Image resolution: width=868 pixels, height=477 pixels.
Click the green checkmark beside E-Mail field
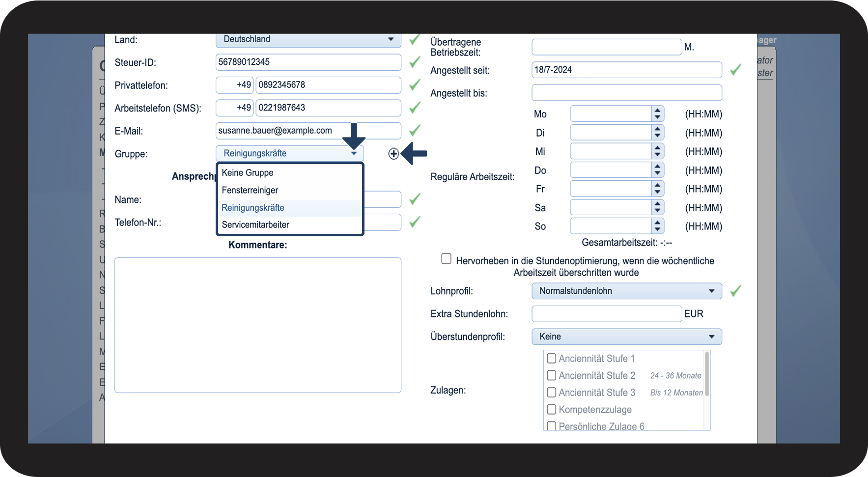[415, 130]
